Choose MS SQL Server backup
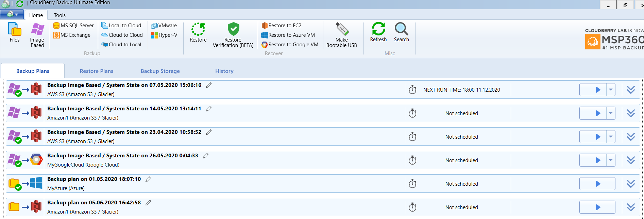This screenshot has height=219, width=644. 73,26
